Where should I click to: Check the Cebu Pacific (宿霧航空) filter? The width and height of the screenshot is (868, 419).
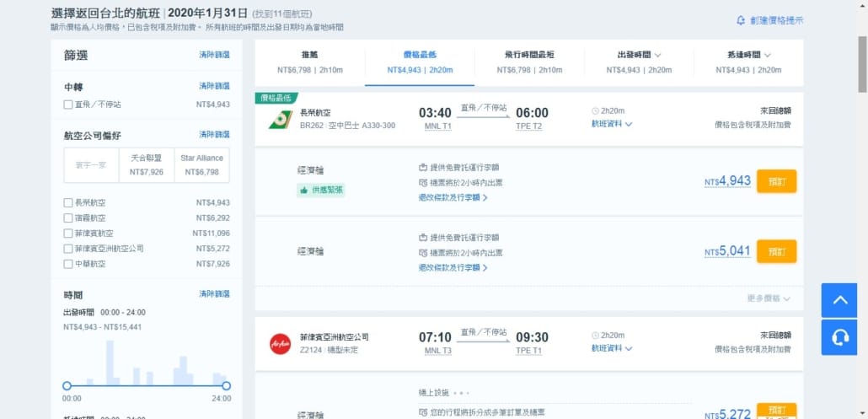[68, 218]
